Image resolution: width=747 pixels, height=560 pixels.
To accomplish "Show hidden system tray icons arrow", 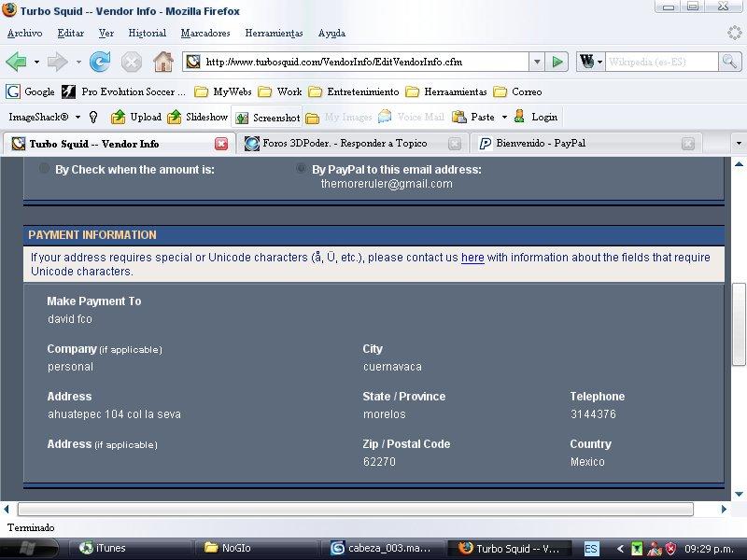I will pos(620,549).
